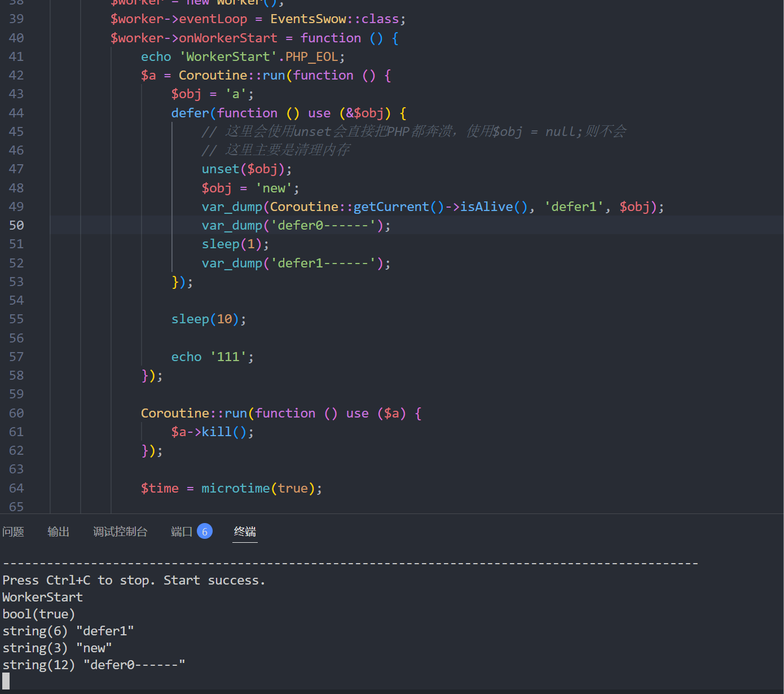Click the $obj = 'a' assignment

(212, 94)
